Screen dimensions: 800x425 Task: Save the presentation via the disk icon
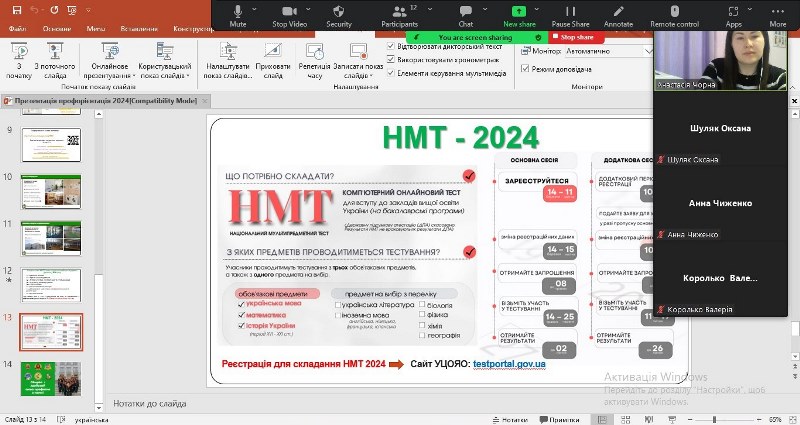pyautogui.click(x=17, y=10)
